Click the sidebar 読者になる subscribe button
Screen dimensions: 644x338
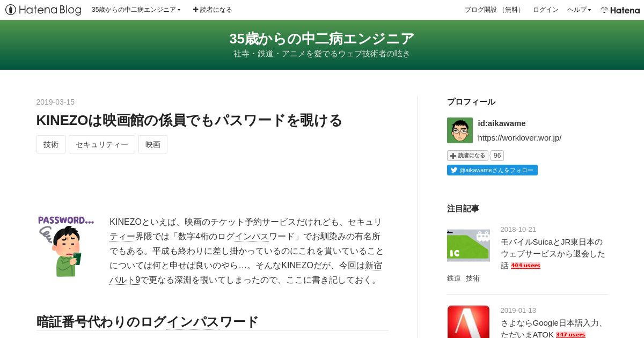(x=467, y=156)
